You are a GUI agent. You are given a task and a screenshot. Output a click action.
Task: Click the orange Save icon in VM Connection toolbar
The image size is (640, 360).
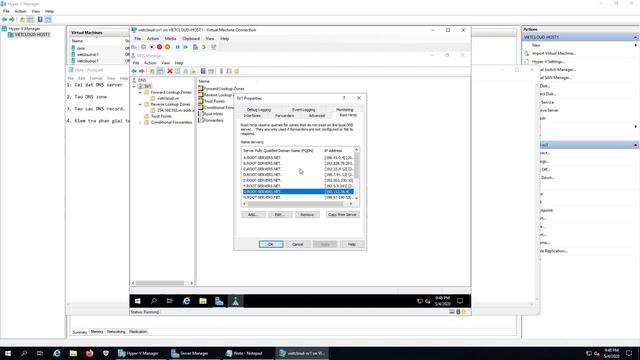point(167,47)
